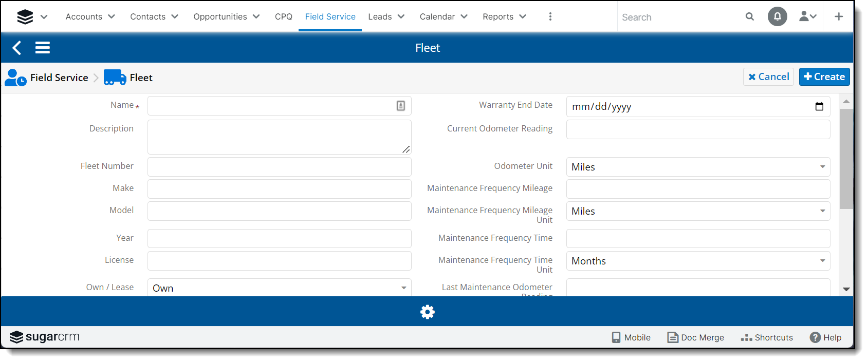Click the Maintenance Frequency Mileage field
Image resolution: width=868 pixels, height=362 pixels.
tap(698, 189)
